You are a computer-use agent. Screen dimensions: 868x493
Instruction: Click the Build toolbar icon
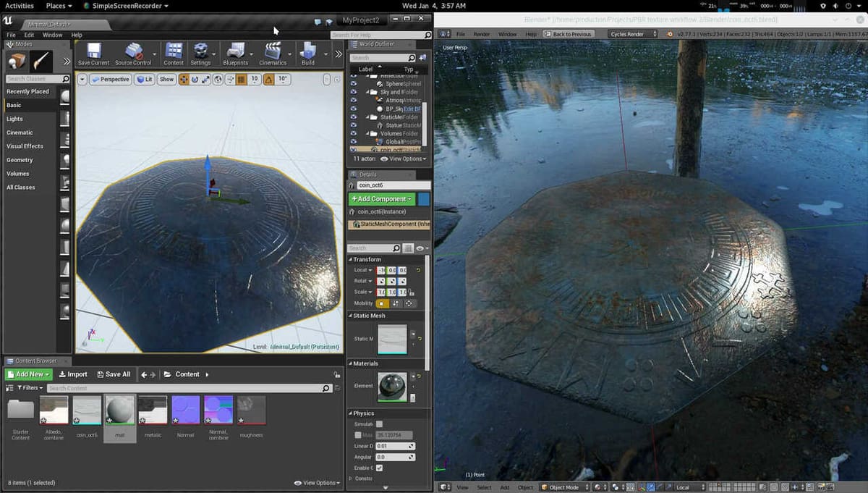(x=308, y=51)
